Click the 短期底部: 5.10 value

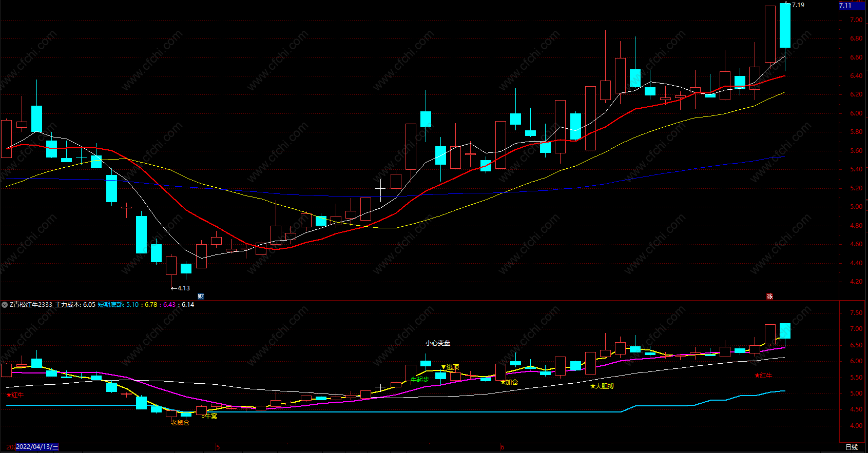(118, 305)
